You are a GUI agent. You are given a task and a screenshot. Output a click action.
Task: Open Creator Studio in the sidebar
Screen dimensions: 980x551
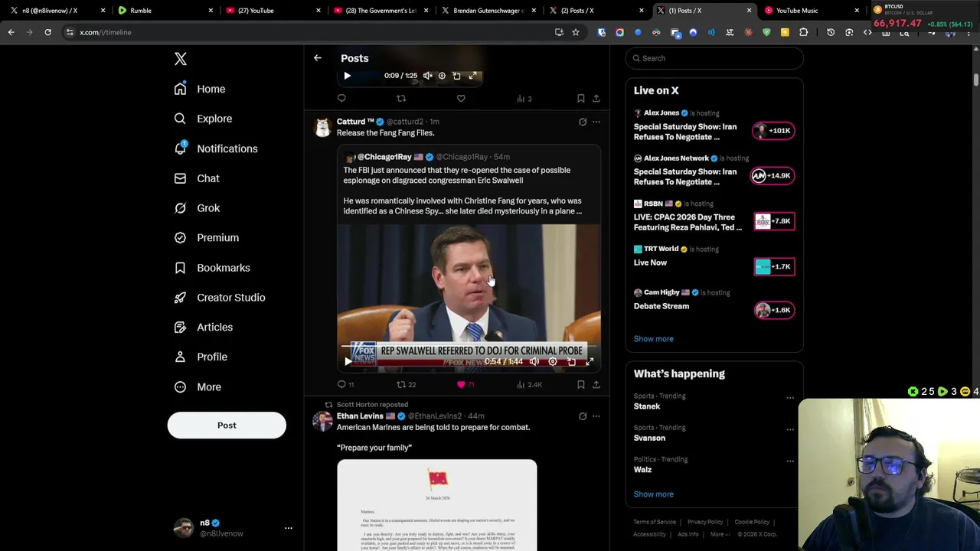coord(220,298)
